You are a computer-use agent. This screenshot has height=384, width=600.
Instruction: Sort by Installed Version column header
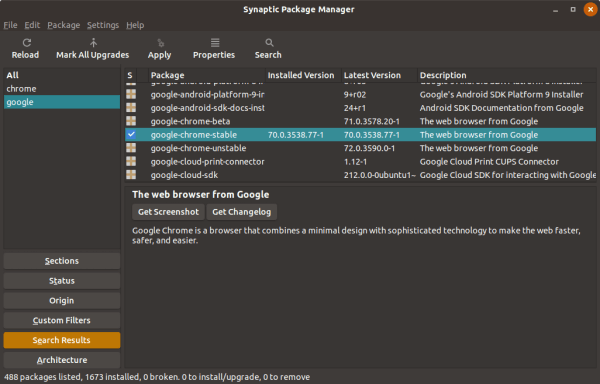click(x=303, y=75)
